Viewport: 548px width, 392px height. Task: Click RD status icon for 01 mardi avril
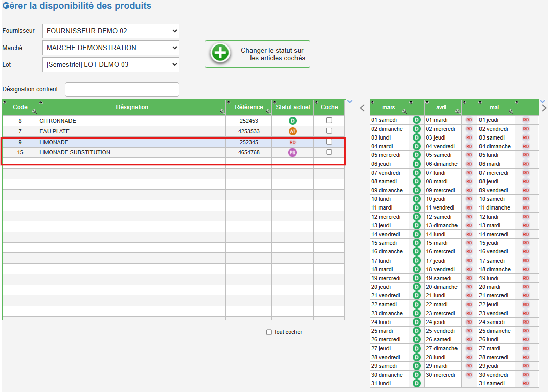(x=469, y=120)
